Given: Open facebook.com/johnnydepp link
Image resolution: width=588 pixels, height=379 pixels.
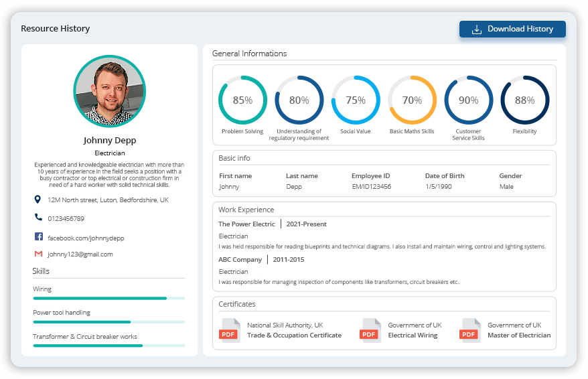Looking at the screenshot, I should tap(86, 238).
